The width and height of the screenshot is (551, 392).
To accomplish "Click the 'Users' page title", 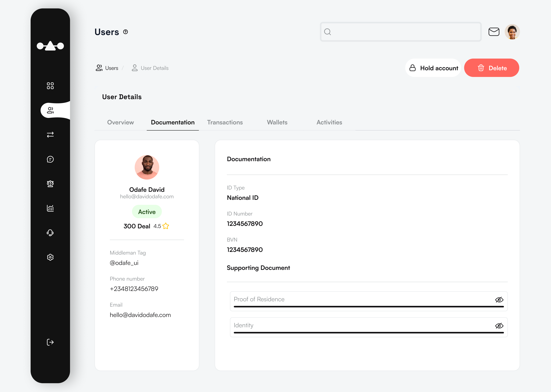I will [x=107, y=32].
